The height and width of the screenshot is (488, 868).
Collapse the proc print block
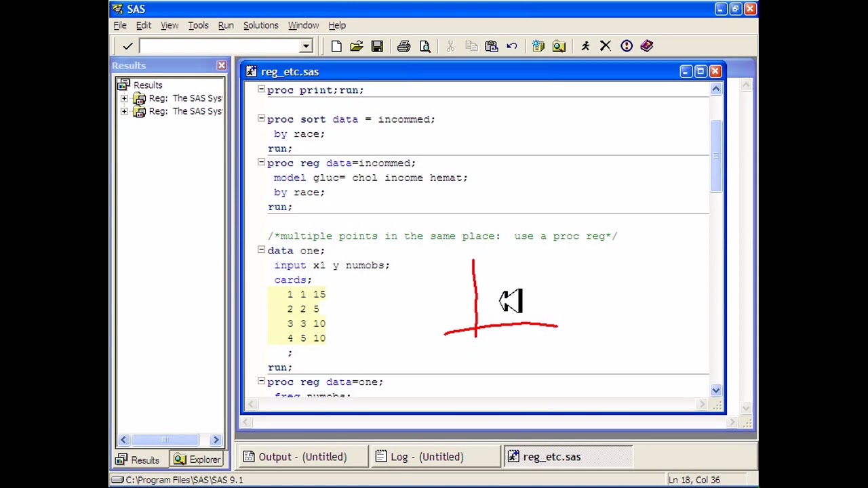261,89
